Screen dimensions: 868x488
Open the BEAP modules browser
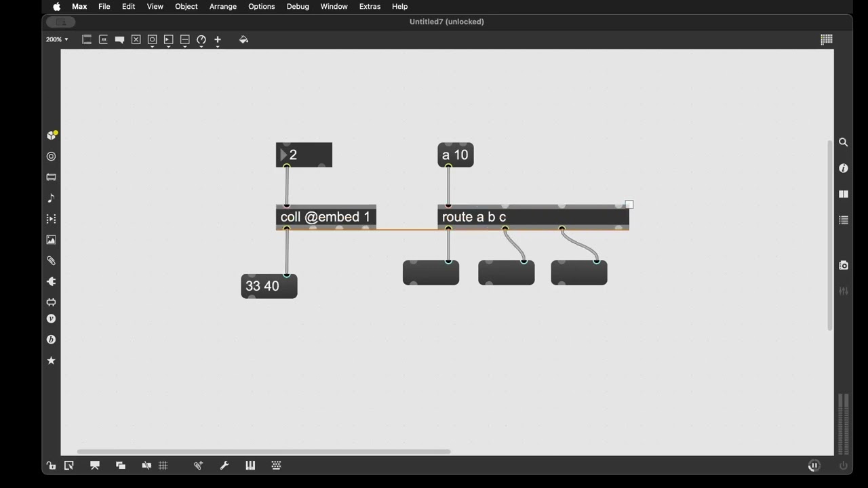point(51,340)
